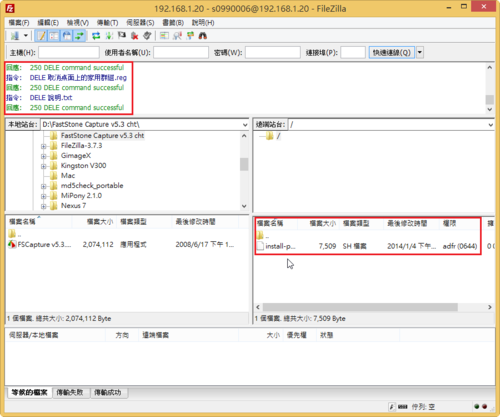
Task: Open the 說明(H) menu
Action: tap(203, 23)
